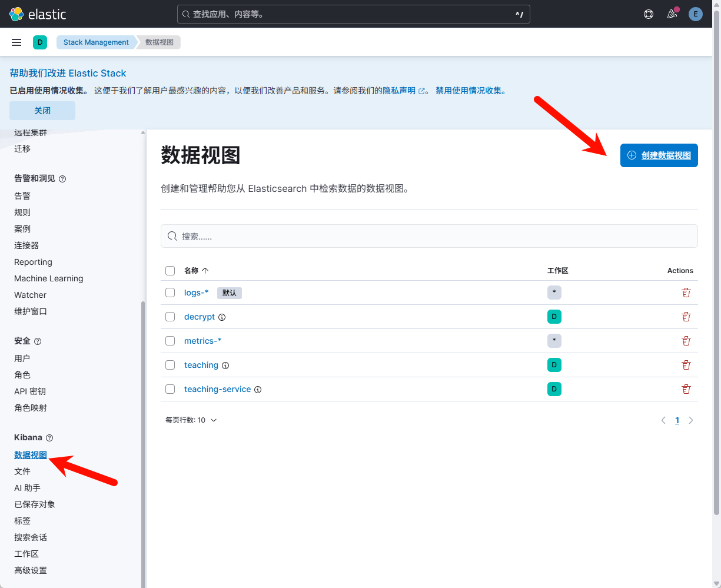Delete the metrics-* data view
This screenshot has height=588, width=721.
[686, 341]
